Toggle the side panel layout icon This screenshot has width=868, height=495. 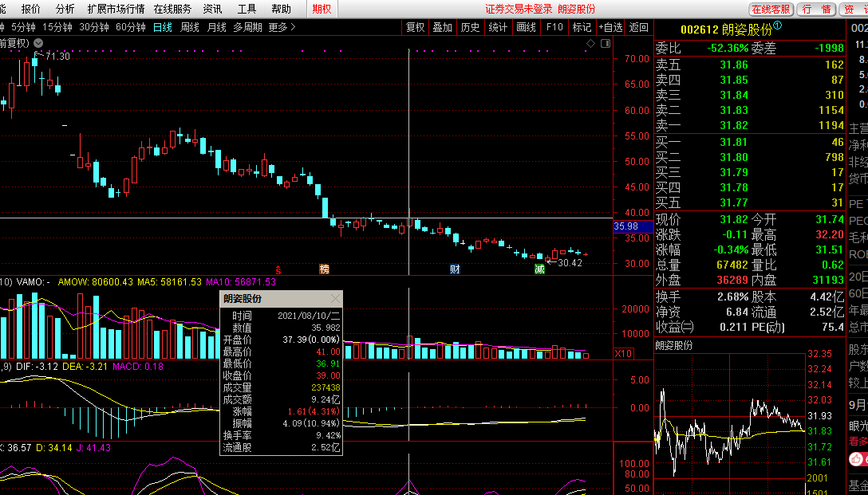[606, 43]
